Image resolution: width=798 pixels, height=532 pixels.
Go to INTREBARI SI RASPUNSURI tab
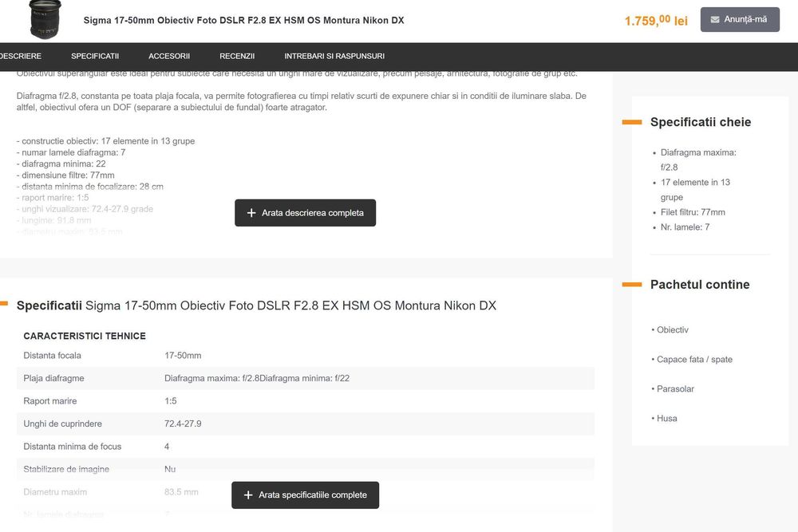click(334, 56)
